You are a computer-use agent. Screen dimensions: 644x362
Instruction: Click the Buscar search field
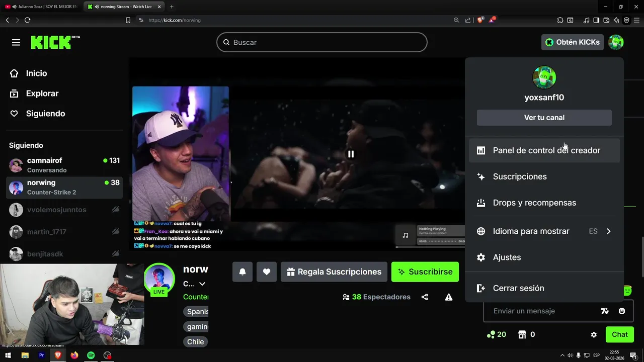[322, 42]
